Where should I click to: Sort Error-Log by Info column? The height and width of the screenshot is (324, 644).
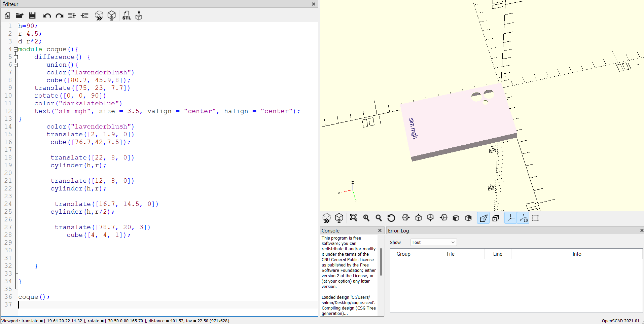(x=577, y=254)
